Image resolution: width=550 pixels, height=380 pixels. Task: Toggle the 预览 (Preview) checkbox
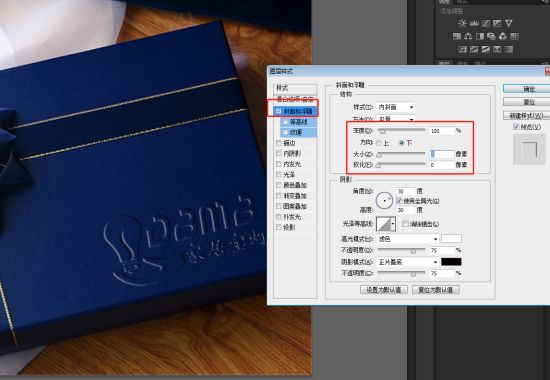(x=516, y=127)
